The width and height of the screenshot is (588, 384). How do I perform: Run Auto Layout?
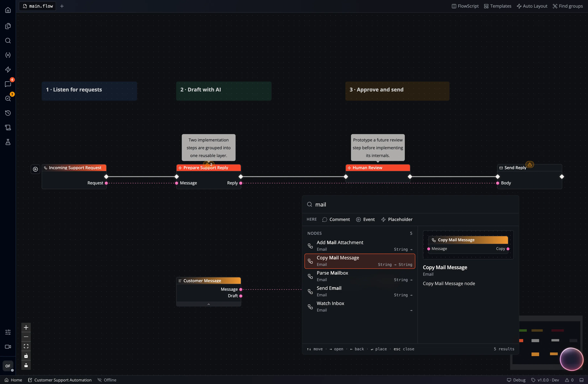tap(532, 6)
